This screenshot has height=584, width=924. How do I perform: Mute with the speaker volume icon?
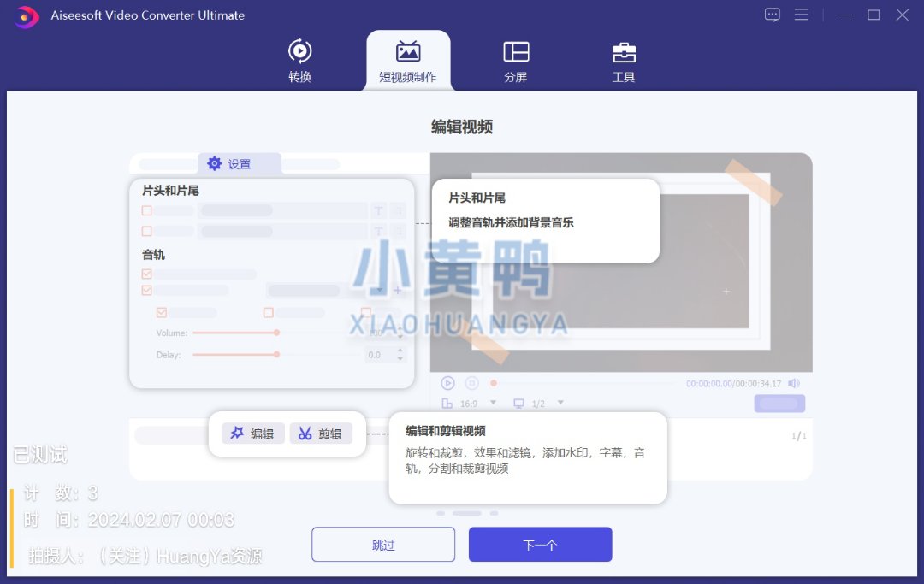point(794,384)
